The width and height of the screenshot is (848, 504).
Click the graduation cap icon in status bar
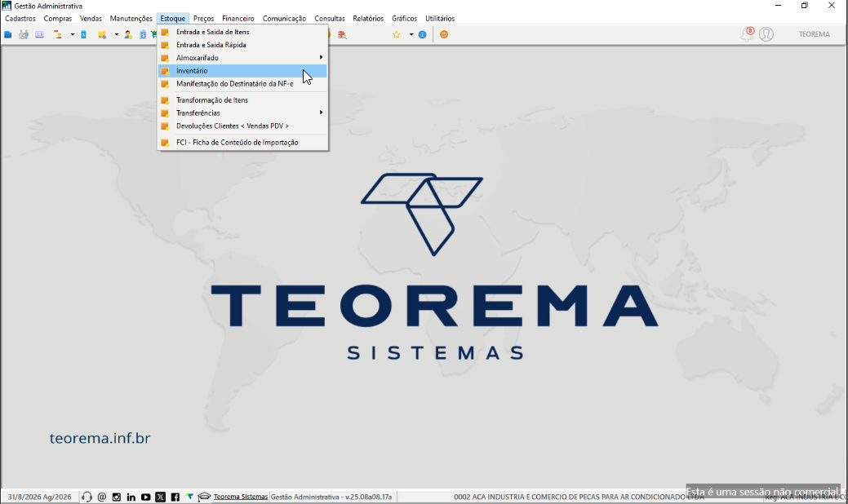point(204,497)
